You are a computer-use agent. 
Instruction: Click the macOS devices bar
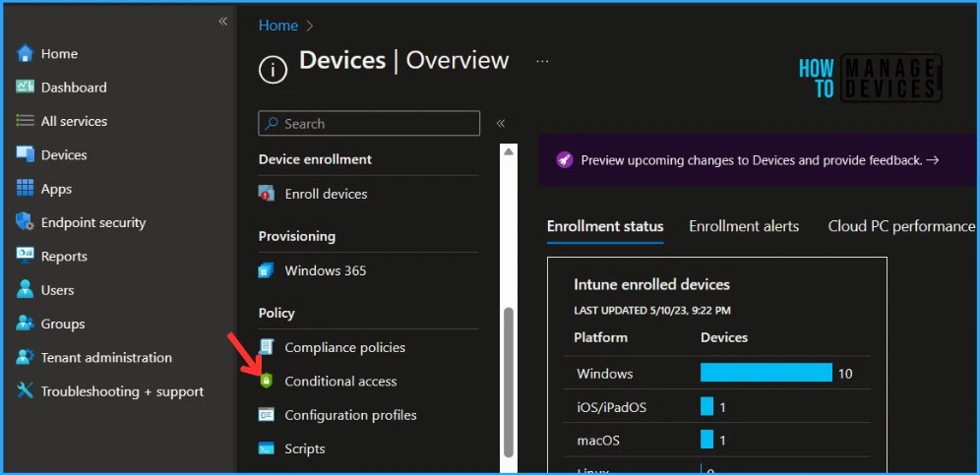[x=706, y=440]
